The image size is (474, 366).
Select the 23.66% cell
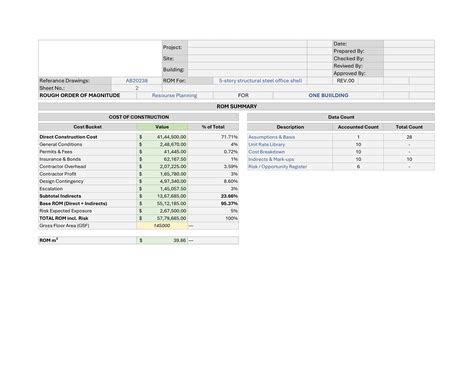[x=213, y=196]
